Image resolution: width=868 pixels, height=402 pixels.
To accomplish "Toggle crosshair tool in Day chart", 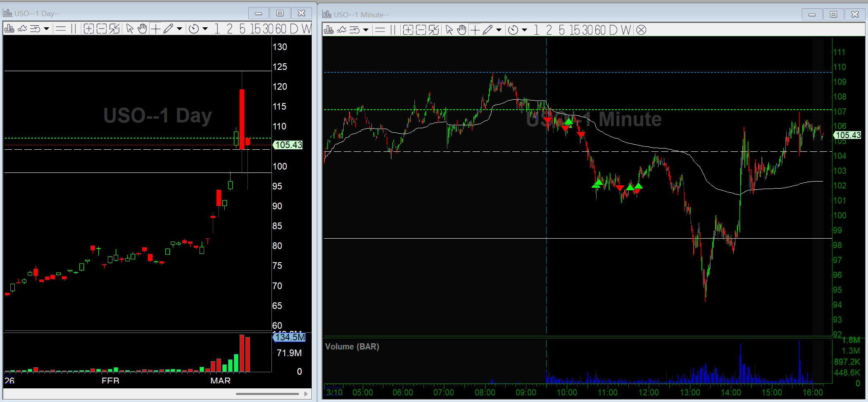I will [x=155, y=29].
